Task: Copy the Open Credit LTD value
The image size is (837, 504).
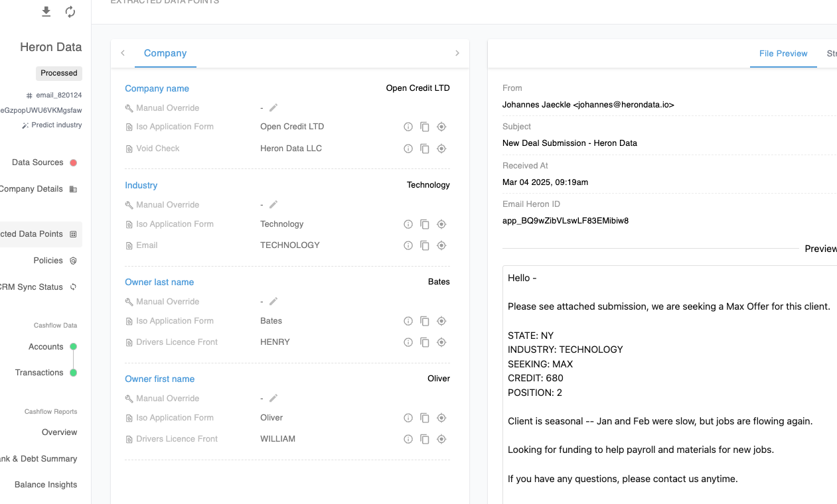Action: 425,127
